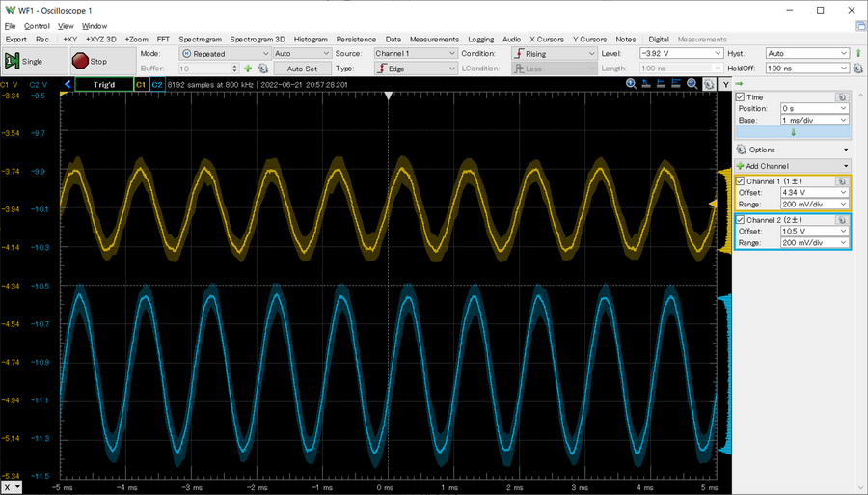Disable the Channel 1 checkbox

[x=741, y=181]
